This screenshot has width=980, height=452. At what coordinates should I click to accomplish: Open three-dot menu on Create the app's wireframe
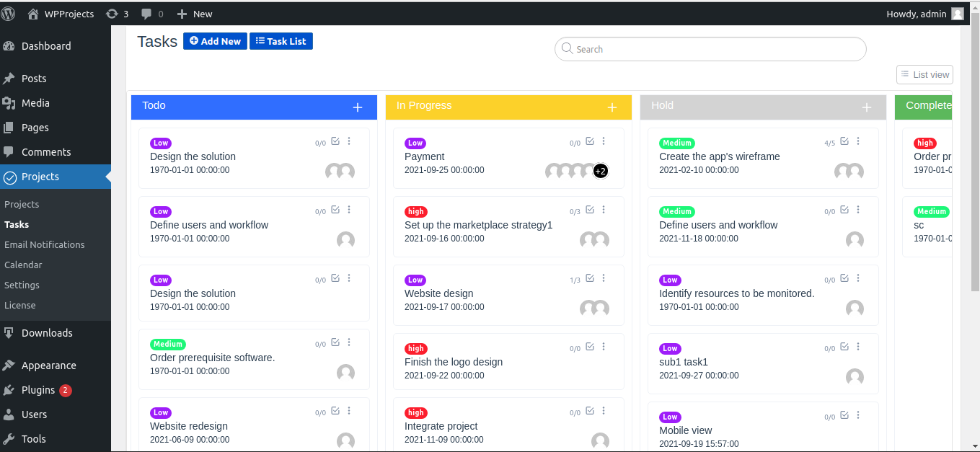(x=858, y=141)
